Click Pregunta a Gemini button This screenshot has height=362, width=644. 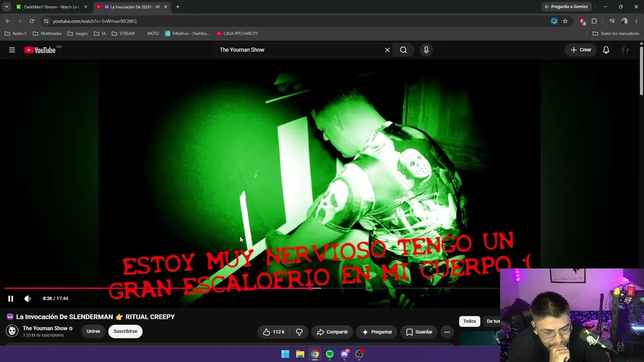tap(566, 7)
